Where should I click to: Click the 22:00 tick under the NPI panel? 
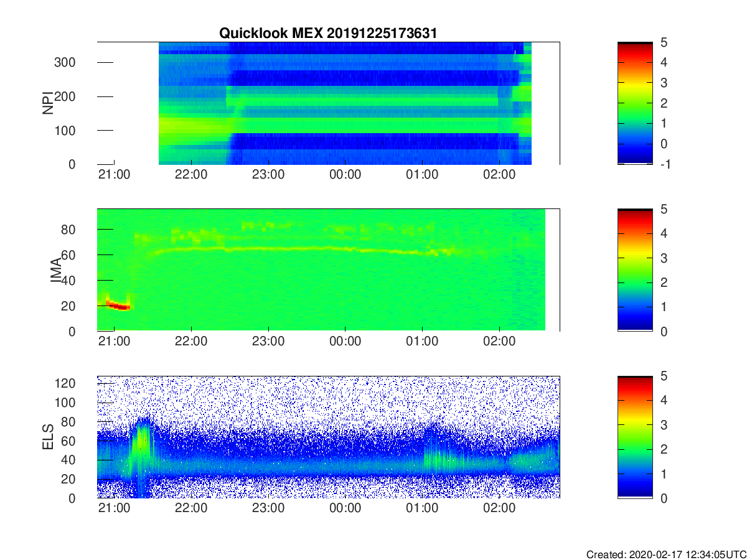click(191, 174)
